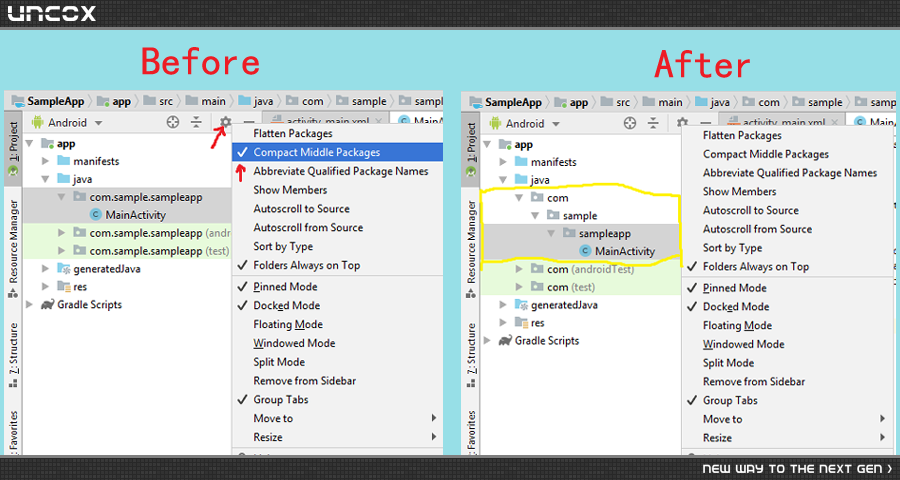Open Android view dropdown in After panel
Image resolution: width=900 pixels, height=480 pixels.
pos(525,123)
